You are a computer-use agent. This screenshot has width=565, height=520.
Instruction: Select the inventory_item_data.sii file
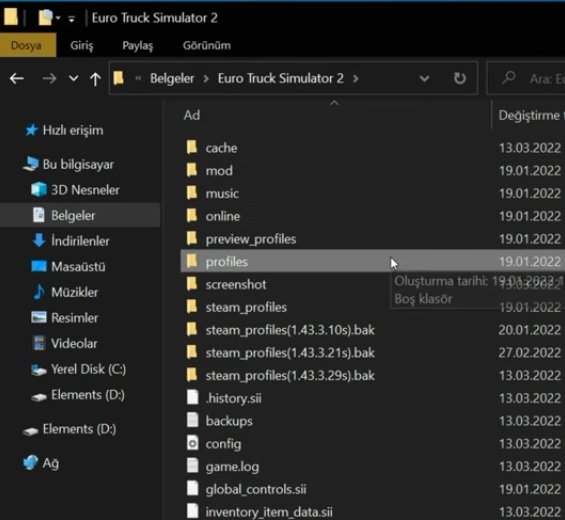point(269,512)
